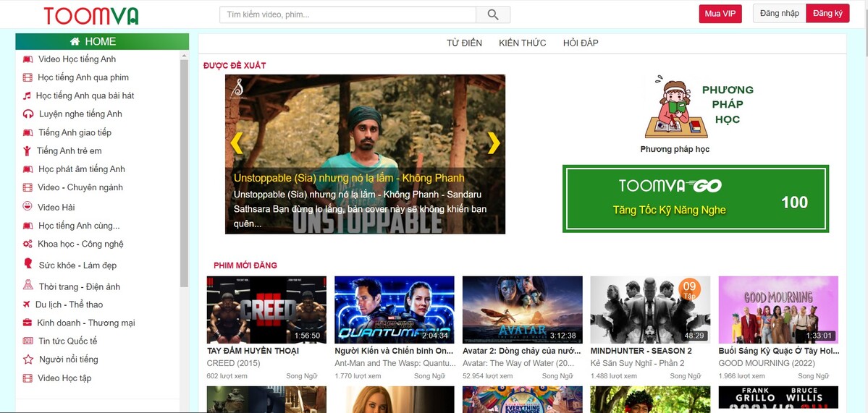Click book icon beside Học phát âm tiếng Anh
The image size is (868, 413).
[28, 169]
